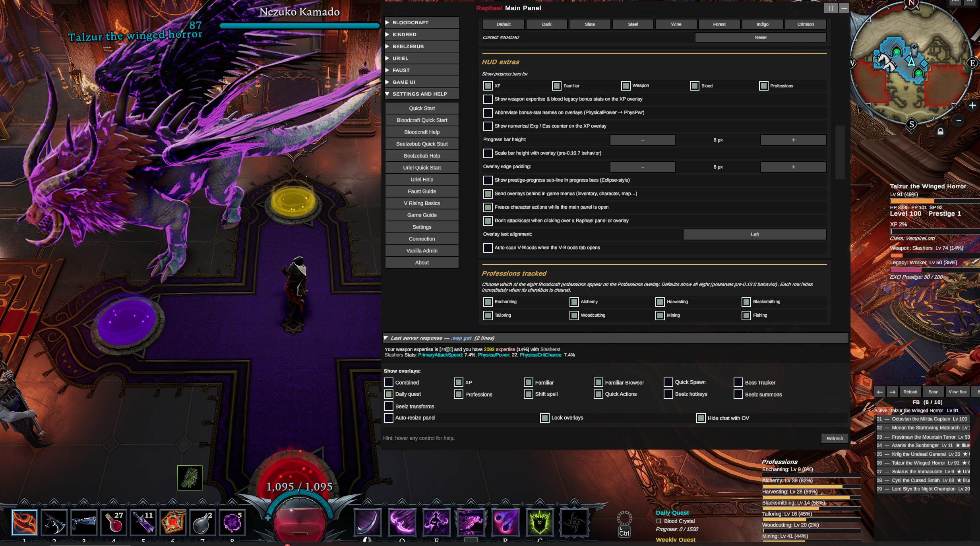The width and height of the screenshot is (980, 546).
Task: Go to next familiar box arrow
Action: click(892, 392)
